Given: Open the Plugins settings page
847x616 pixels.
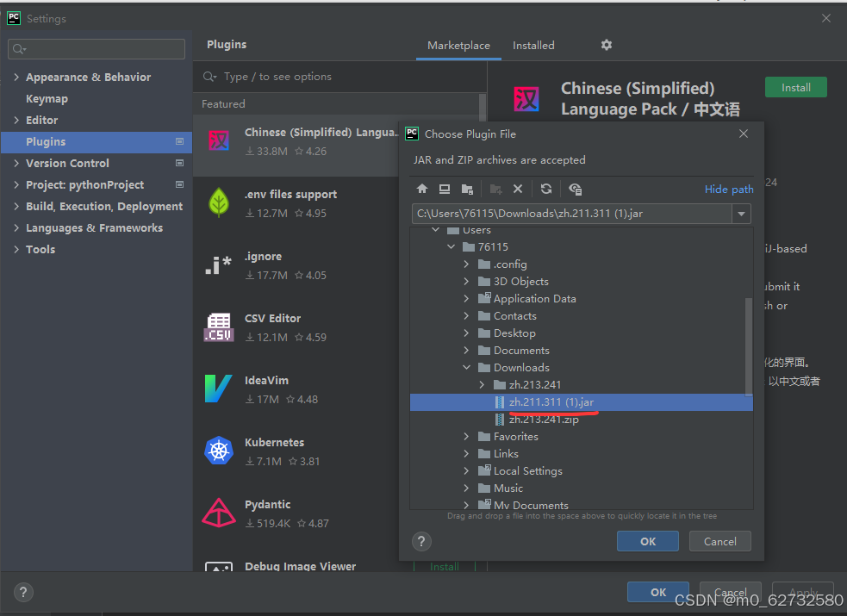Looking at the screenshot, I should (97, 142).
